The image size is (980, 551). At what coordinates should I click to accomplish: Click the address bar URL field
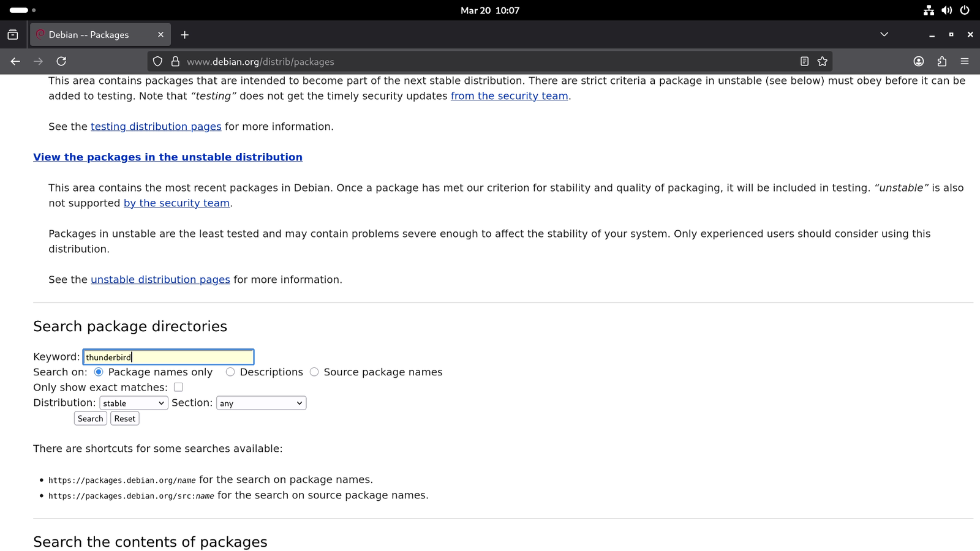[x=490, y=62]
